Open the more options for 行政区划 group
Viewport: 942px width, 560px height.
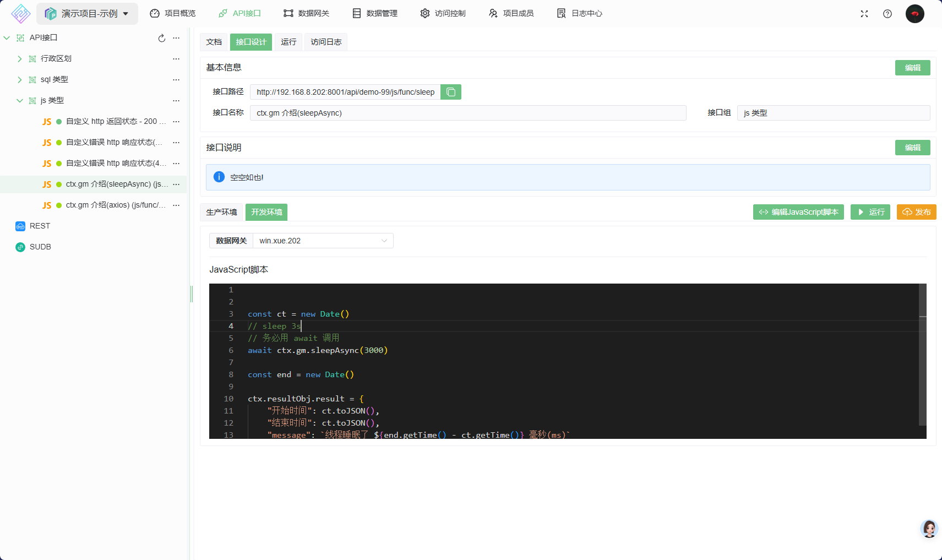pyautogui.click(x=176, y=59)
